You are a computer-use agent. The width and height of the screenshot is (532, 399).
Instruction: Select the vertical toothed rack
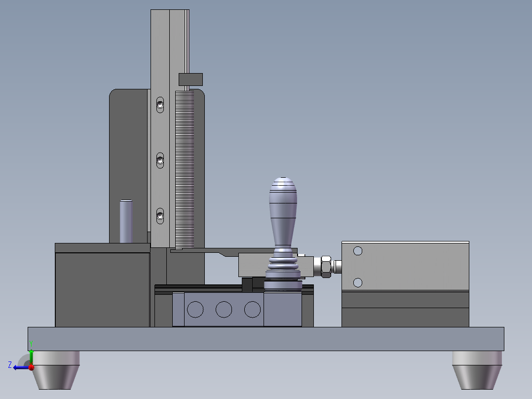(185, 169)
